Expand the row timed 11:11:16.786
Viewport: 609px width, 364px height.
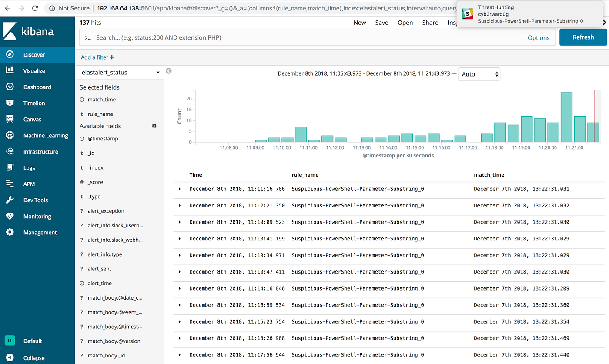coord(180,189)
